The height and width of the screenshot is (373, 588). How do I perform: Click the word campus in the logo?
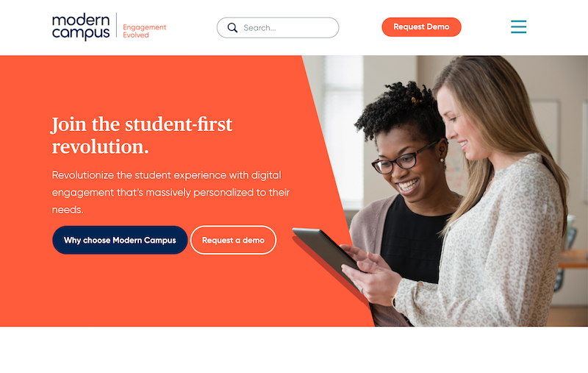tap(81, 33)
